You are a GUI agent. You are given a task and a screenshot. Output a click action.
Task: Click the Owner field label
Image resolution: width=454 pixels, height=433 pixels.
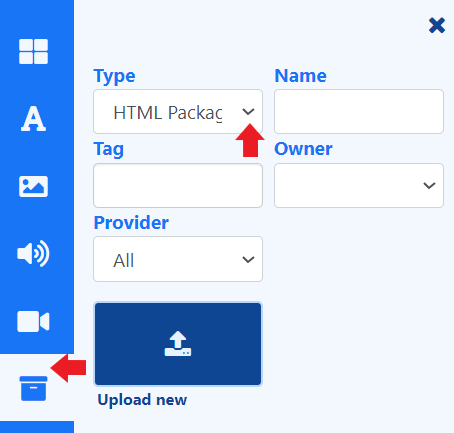point(303,149)
